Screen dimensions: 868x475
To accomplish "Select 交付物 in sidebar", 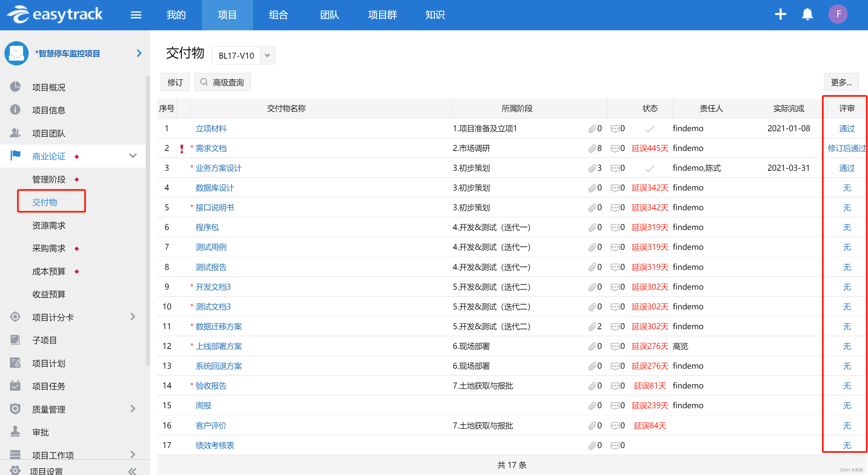I will (x=45, y=202).
